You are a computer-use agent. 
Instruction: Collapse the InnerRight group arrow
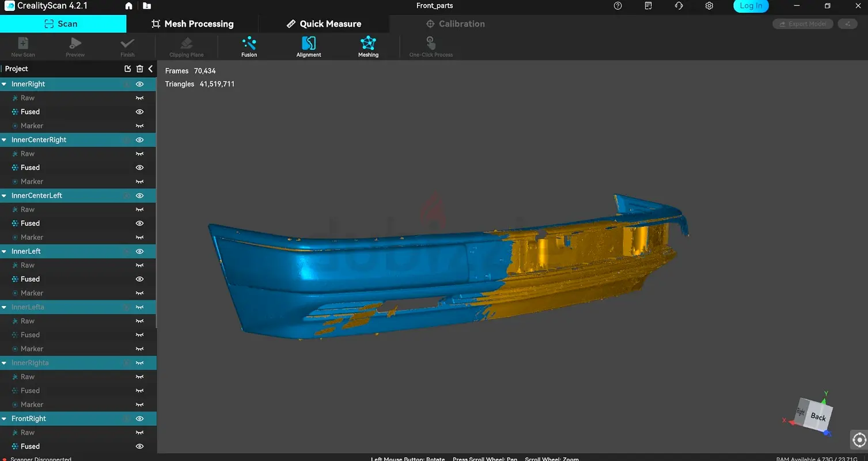[5, 84]
